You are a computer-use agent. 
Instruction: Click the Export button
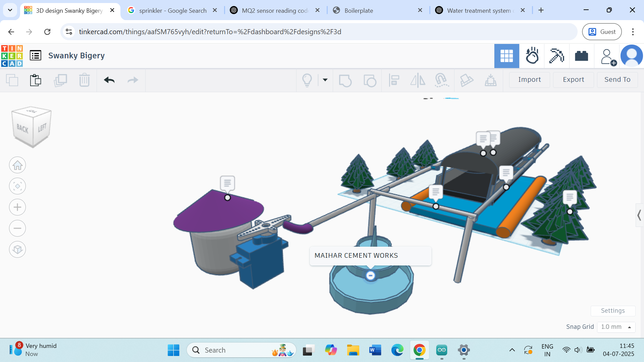[x=573, y=80]
